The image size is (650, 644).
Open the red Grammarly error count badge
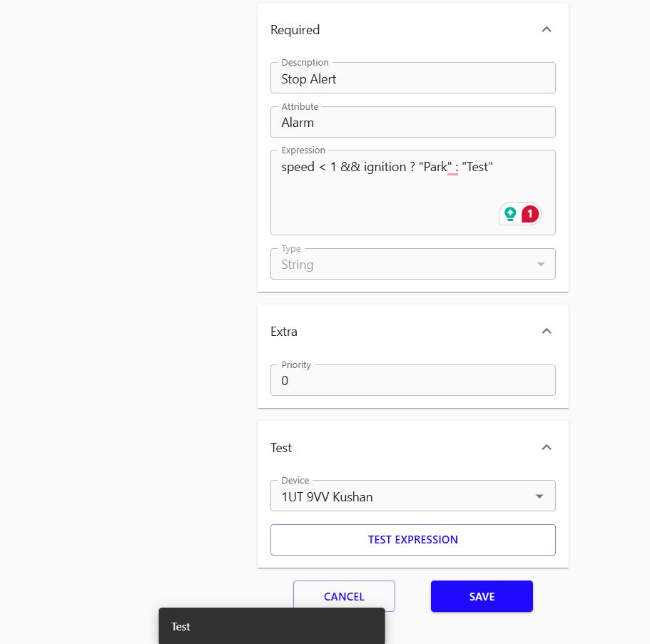point(529,213)
